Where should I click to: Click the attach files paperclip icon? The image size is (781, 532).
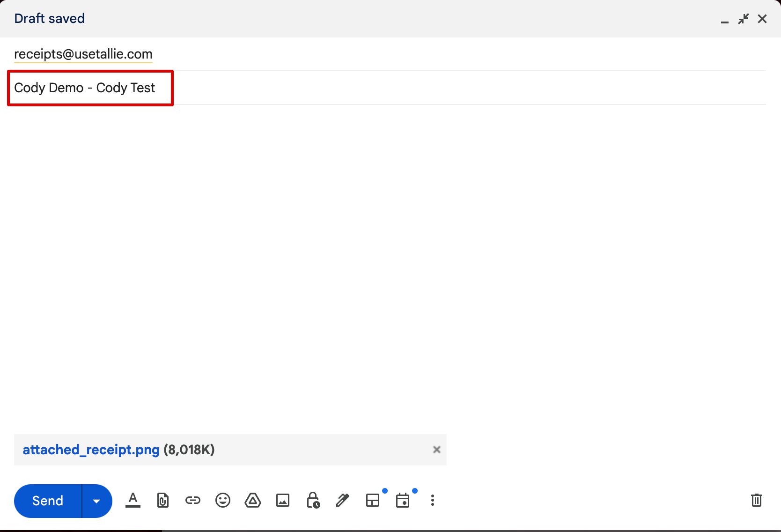pos(163,500)
